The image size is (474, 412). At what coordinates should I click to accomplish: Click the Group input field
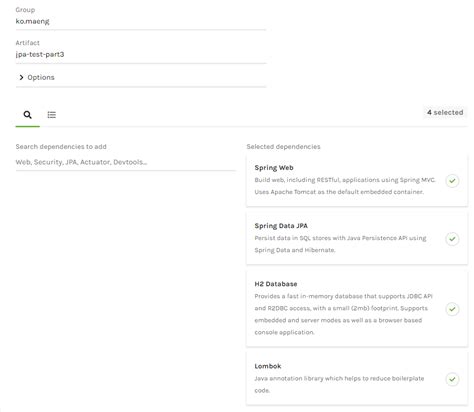pos(141,21)
